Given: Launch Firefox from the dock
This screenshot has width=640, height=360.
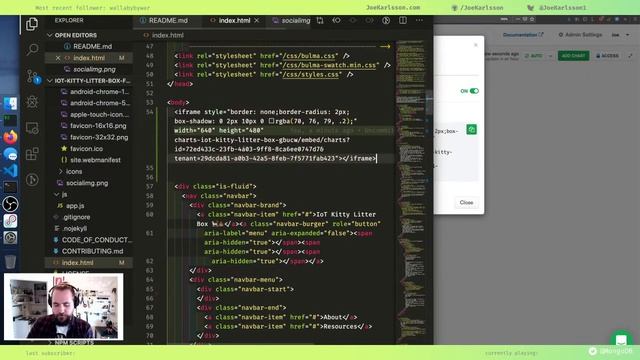Looking at the screenshot, I should (10, 137).
